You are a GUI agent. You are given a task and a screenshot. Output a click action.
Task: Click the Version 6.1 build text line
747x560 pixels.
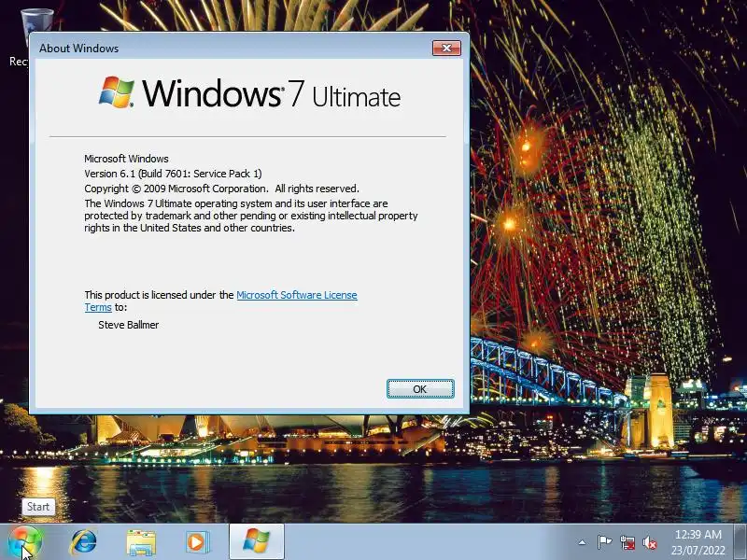[173, 174]
